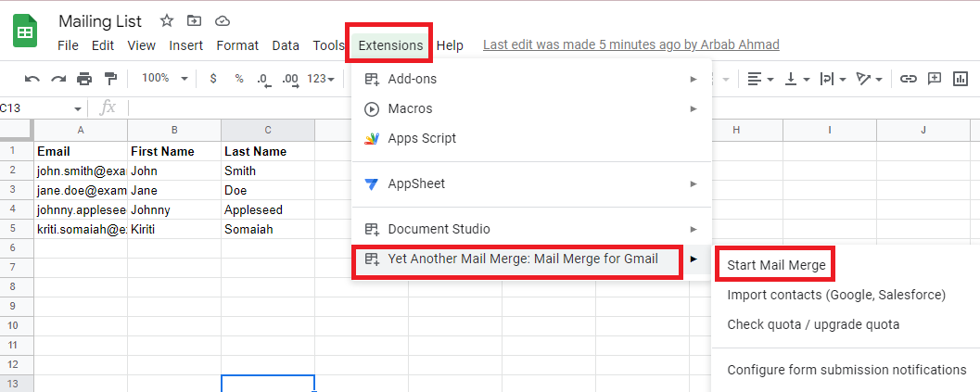The height and width of the screenshot is (392, 980).
Task: Click the Mailing List title
Action: click(100, 21)
